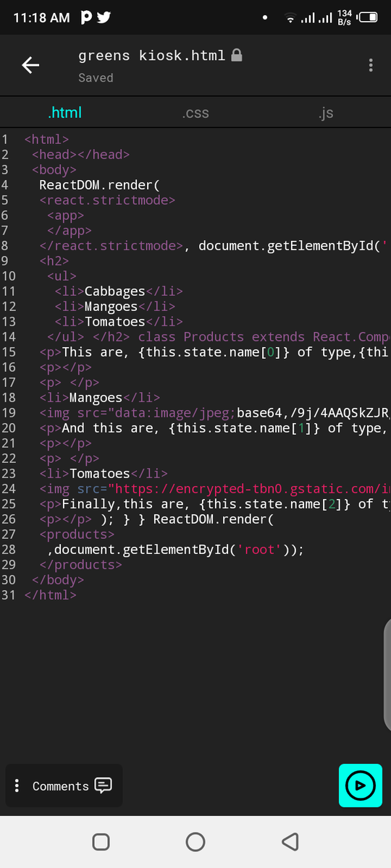Viewport: 391px width, 868px height.
Task: Tap the back arrow icon
Action: [30, 65]
